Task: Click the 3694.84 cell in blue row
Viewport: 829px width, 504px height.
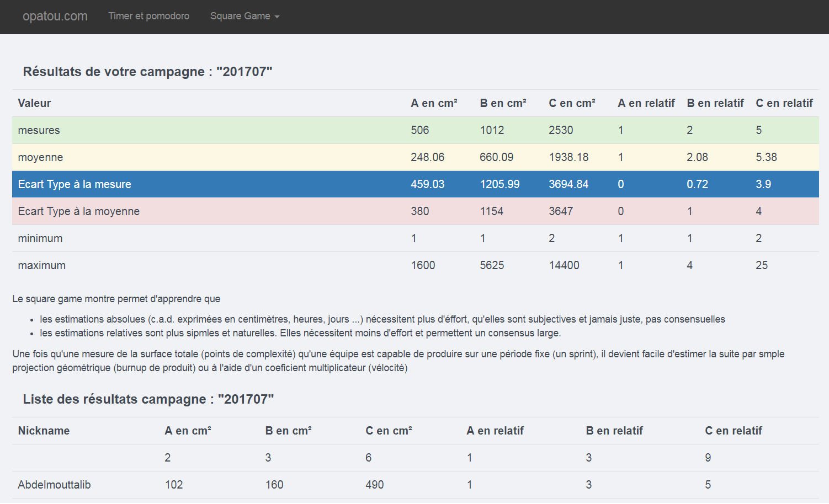Action: pyautogui.click(x=568, y=184)
